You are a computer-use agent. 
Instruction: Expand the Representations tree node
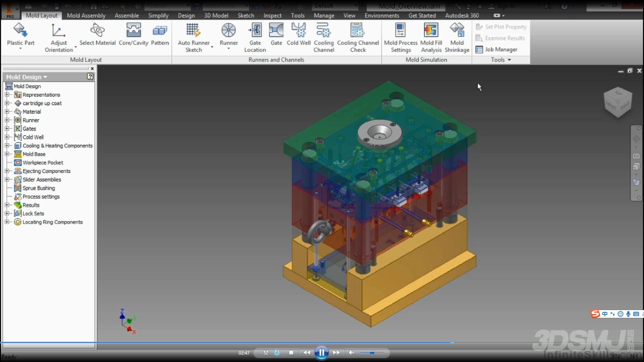click(x=7, y=95)
